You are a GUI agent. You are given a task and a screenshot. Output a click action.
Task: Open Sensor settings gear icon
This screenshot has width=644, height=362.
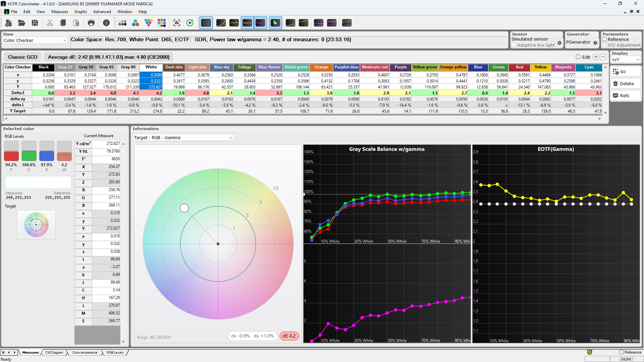[559, 43]
